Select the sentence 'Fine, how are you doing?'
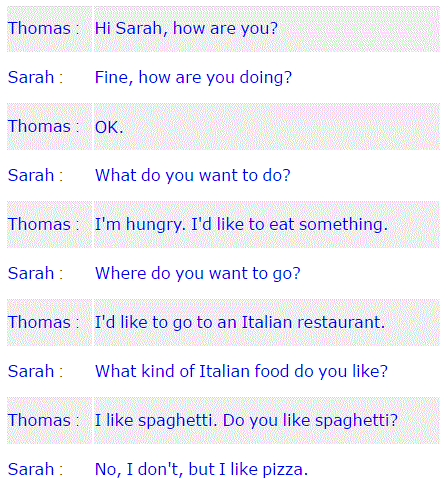Screen dimensions: 440x499 pos(193,77)
